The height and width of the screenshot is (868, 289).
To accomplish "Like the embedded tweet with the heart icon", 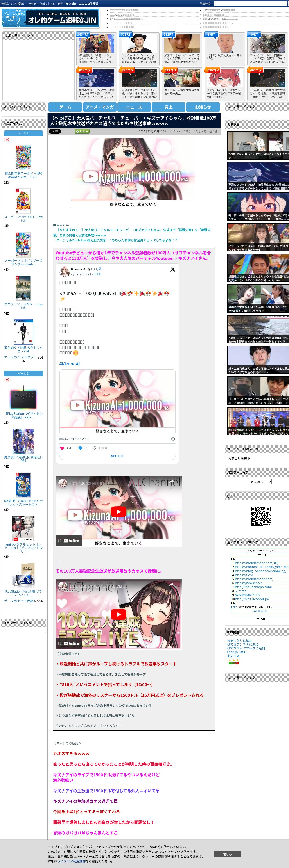I will [62, 448].
